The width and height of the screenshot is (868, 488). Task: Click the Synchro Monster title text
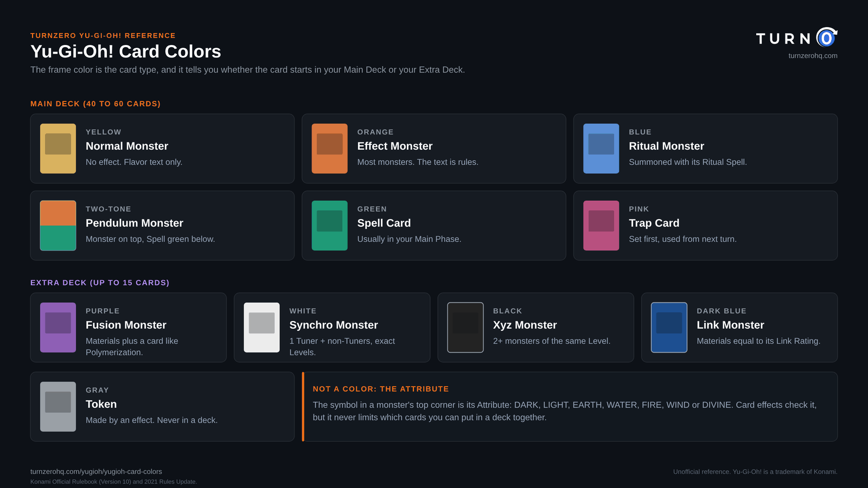click(334, 325)
